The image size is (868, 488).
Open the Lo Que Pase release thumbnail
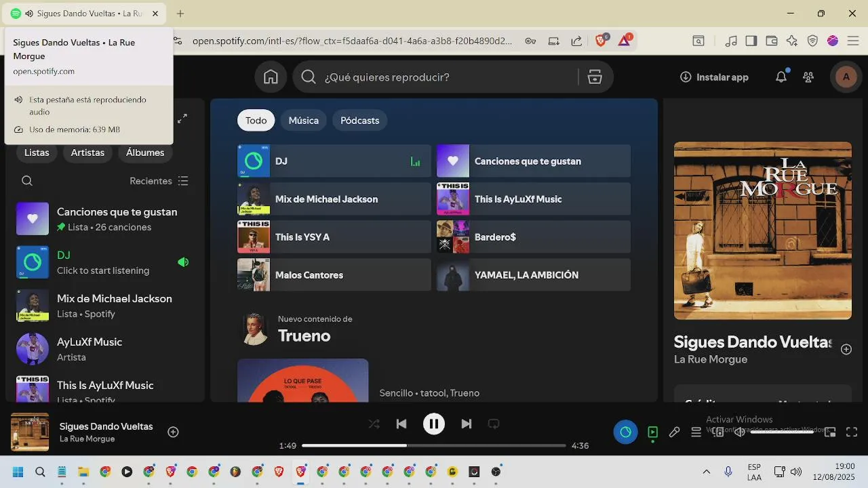pyautogui.click(x=303, y=381)
